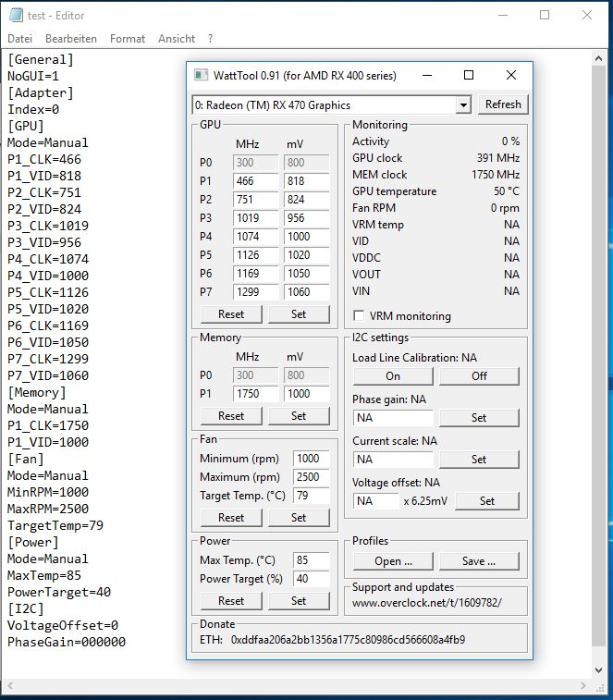Click the Memory P1 MHz field showing 1750
The height and width of the screenshot is (700, 613).
point(255,394)
